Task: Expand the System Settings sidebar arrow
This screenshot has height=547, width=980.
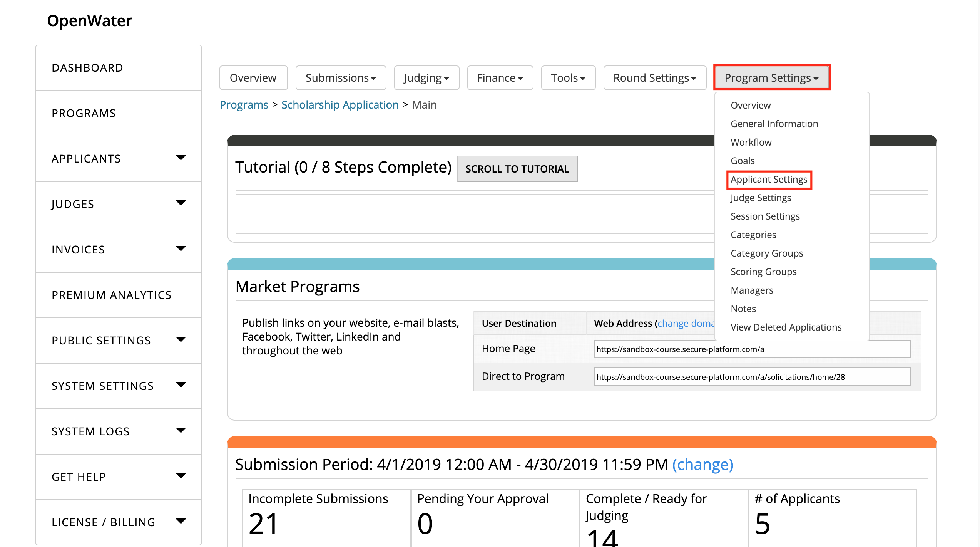Action: coord(181,385)
